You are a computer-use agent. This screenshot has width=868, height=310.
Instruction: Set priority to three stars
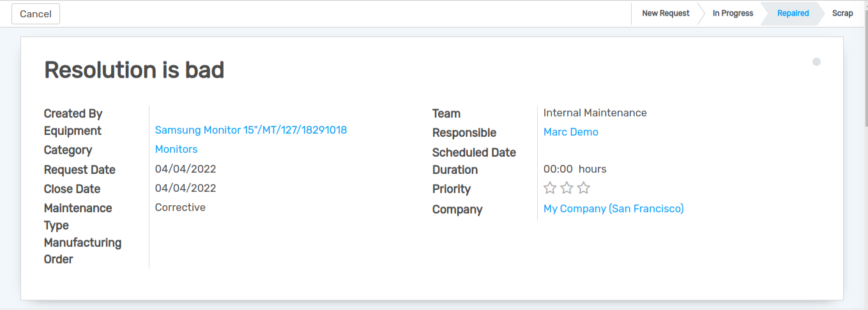click(583, 188)
